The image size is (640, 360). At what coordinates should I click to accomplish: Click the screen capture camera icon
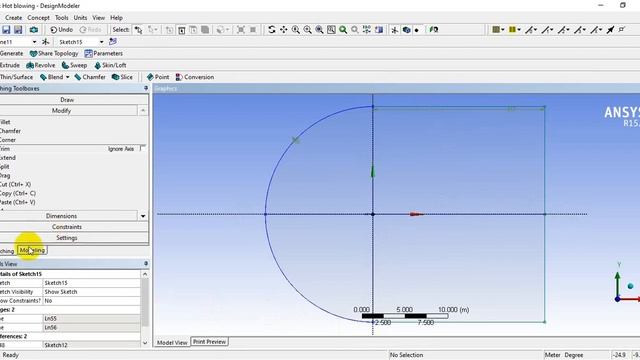(x=34, y=29)
